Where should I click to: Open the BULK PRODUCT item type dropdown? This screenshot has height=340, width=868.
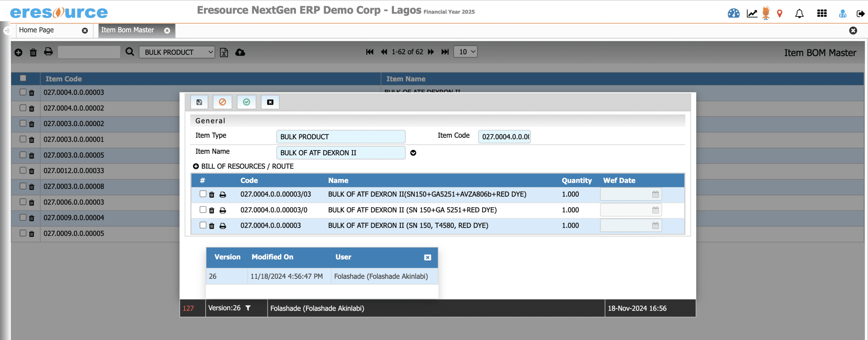click(177, 52)
